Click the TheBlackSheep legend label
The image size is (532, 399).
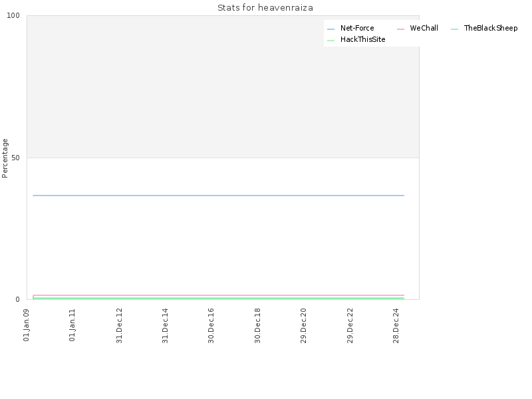tap(491, 28)
